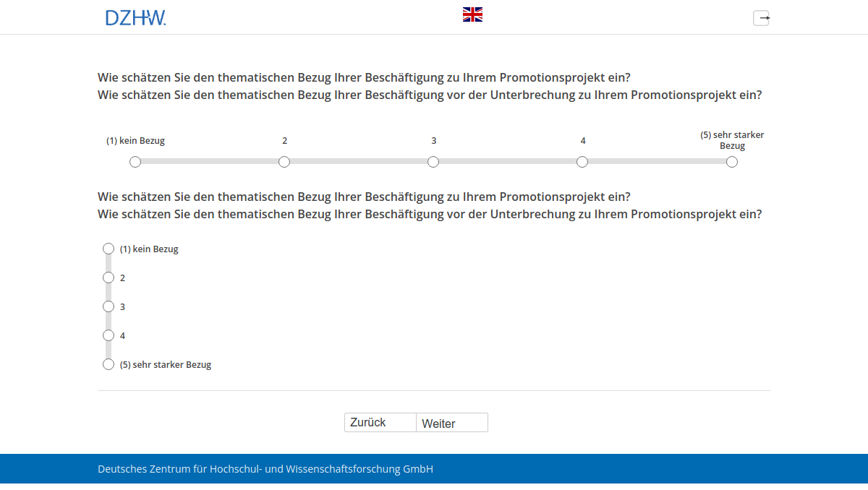Click the leftmost slider point under "(1) kein Bezug"
868x490 pixels.
tap(135, 162)
